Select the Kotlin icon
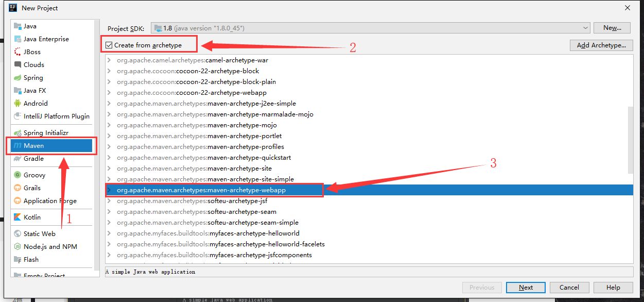Viewport: 644px width, 302px height. click(18, 217)
